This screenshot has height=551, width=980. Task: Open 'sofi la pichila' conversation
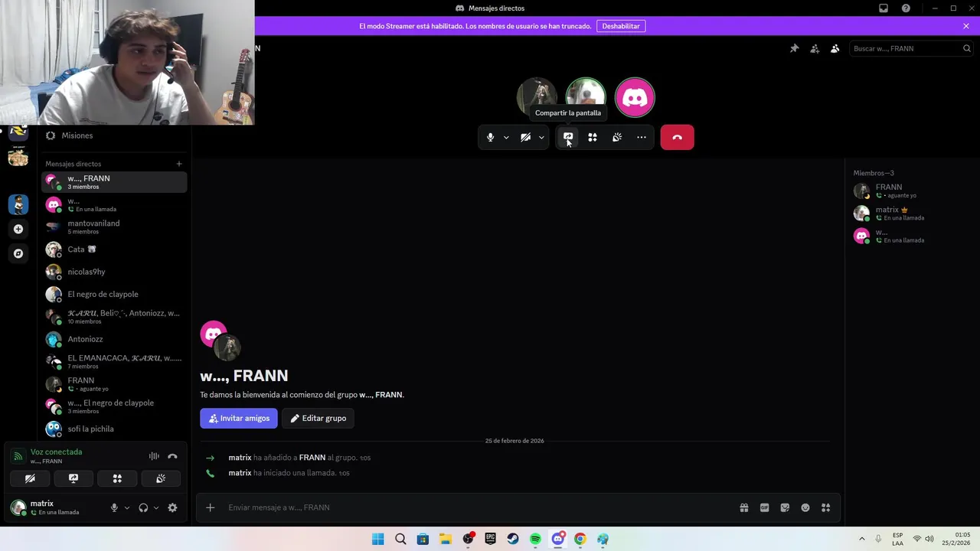coord(114,429)
